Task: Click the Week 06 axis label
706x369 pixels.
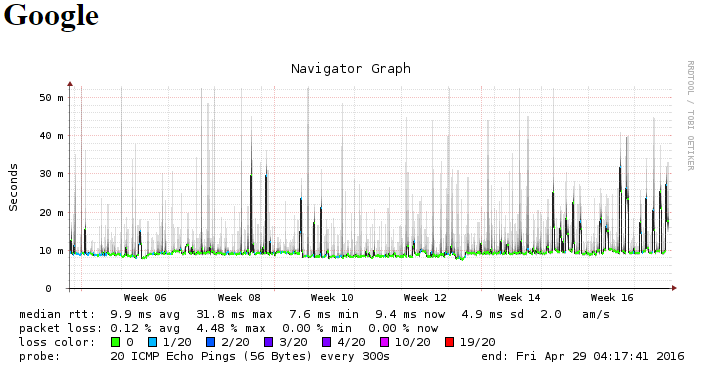Action: point(145,297)
